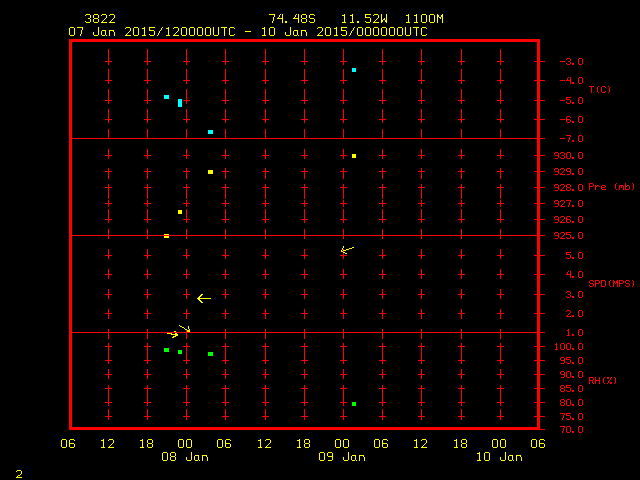Click the right-pointing wind arrow below 1.0 MPS

click(x=172, y=334)
